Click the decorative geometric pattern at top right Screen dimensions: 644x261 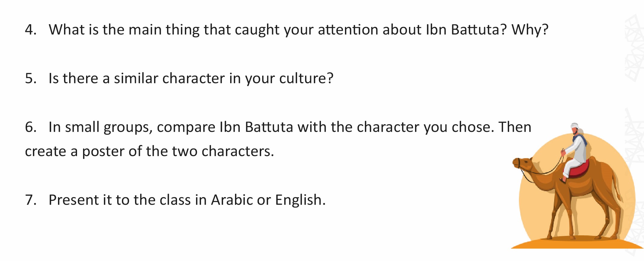point(634,48)
